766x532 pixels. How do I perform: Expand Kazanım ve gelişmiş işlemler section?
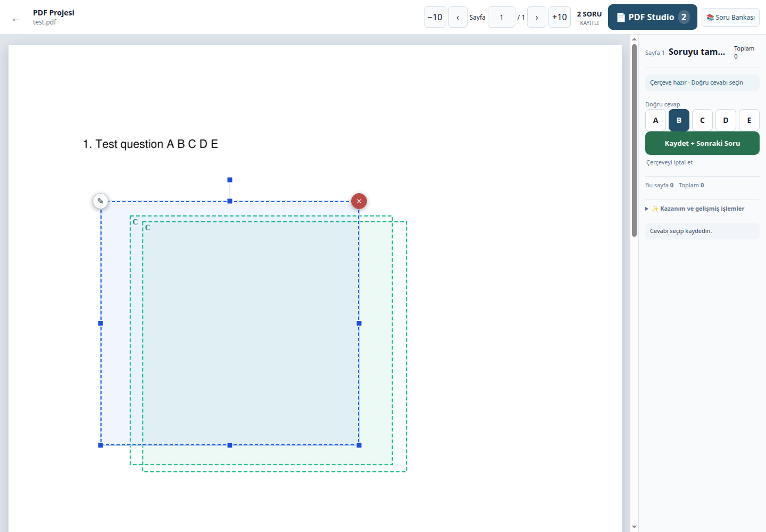698,209
